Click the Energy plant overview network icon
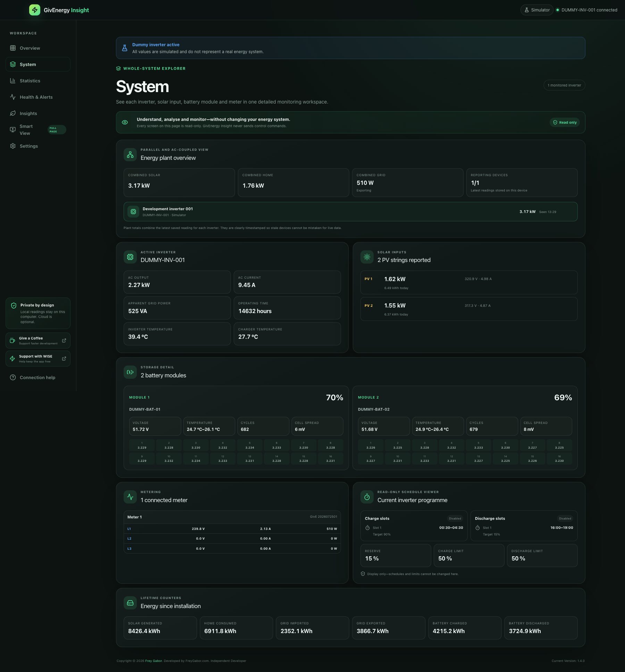Screen dimensions: 625x672 coord(130,154)
